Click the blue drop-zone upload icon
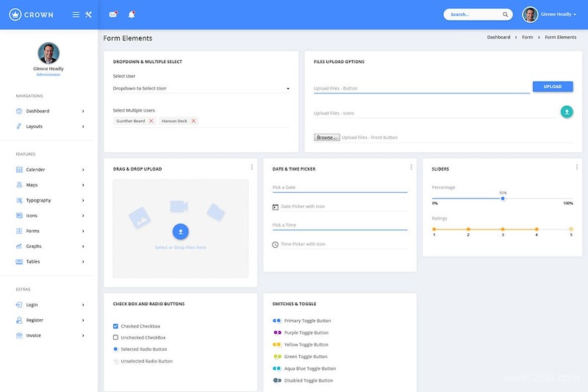The height and width of the screenshot is (392, 588). click(180, 232)
